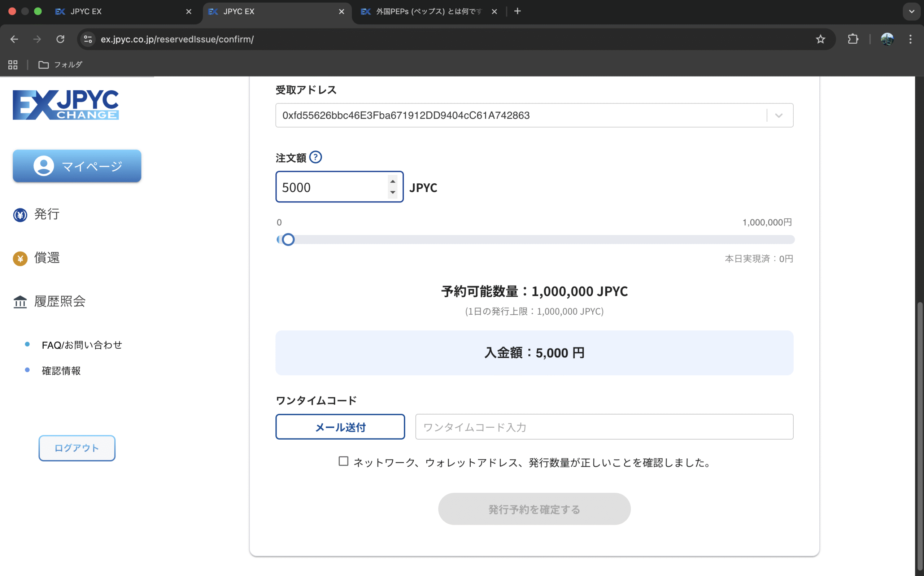The height and width of the screenshot is (576, 924).
Task: Open the apps grid in bookmarks bar
Action: coord(13,65)
